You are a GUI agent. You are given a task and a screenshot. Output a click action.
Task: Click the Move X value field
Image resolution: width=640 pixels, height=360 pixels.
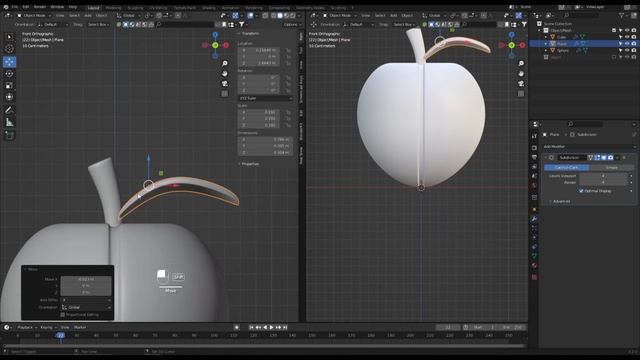tap(86, 279)
